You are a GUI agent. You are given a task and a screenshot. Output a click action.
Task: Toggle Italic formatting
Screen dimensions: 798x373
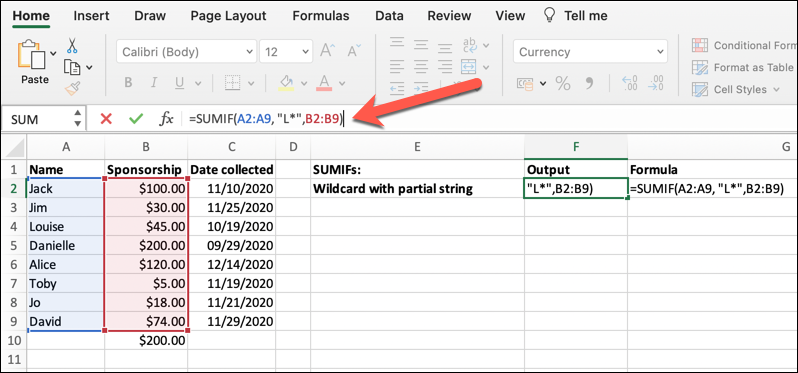pos(154,82)
